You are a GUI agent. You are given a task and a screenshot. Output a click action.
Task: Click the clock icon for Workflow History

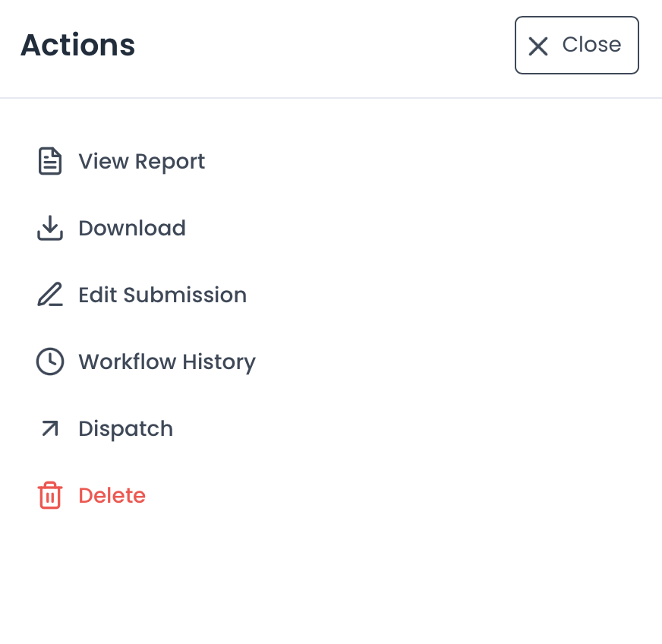pos(50,361)
